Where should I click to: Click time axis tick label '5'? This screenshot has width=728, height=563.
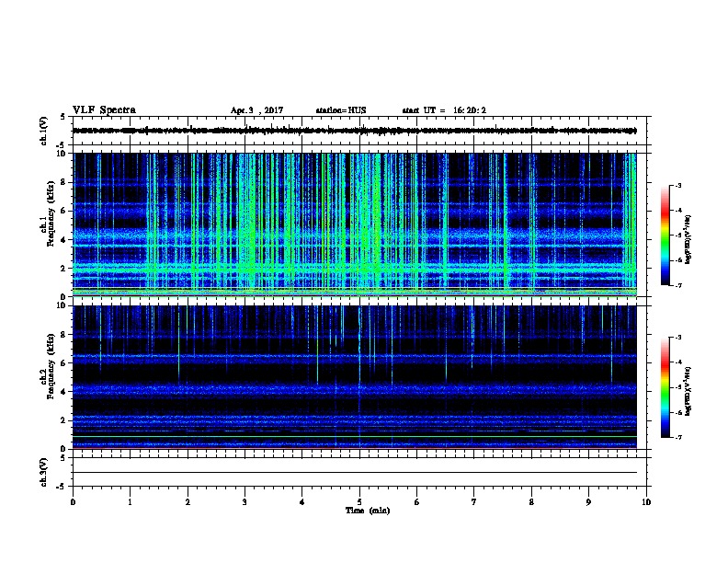point(359,502)
